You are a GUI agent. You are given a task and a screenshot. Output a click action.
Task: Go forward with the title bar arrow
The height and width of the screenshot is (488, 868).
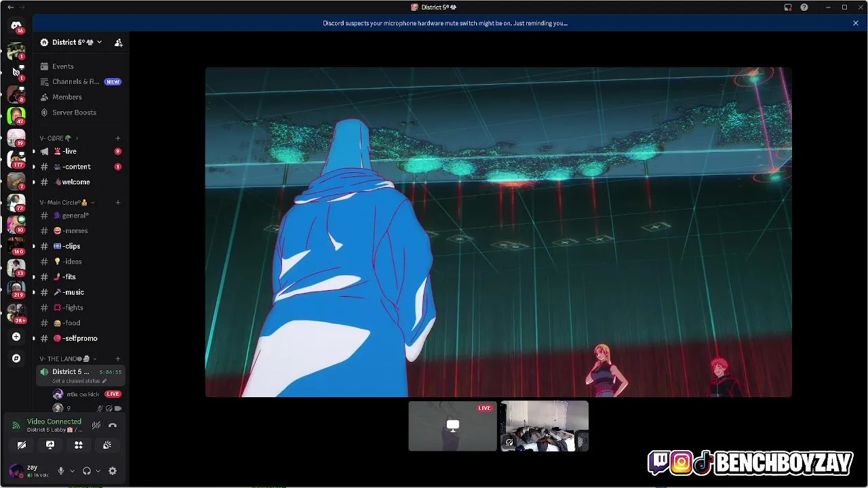tap(22, 7)
